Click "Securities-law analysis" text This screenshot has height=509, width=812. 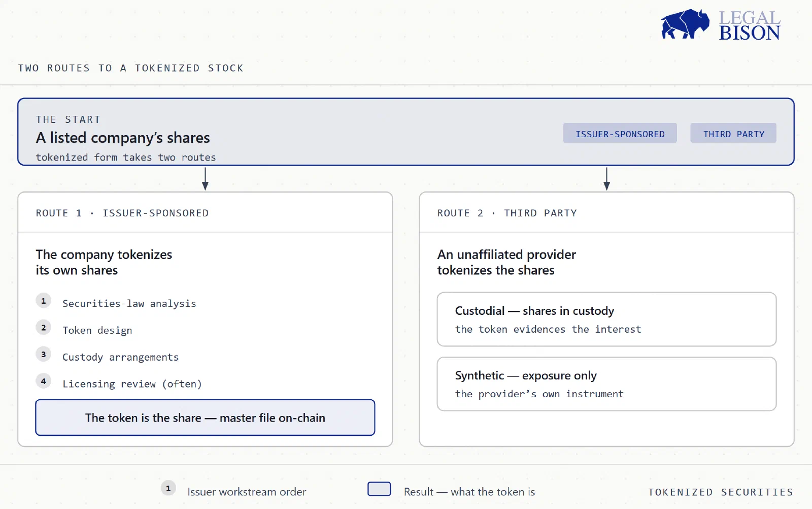tap(129, 303)
